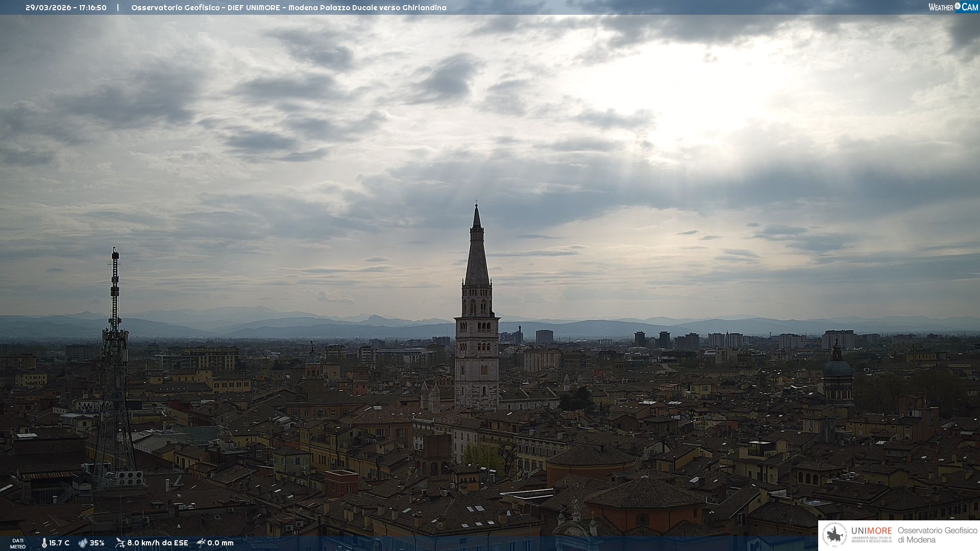Click the WeatherCam logo

[953, 7]
